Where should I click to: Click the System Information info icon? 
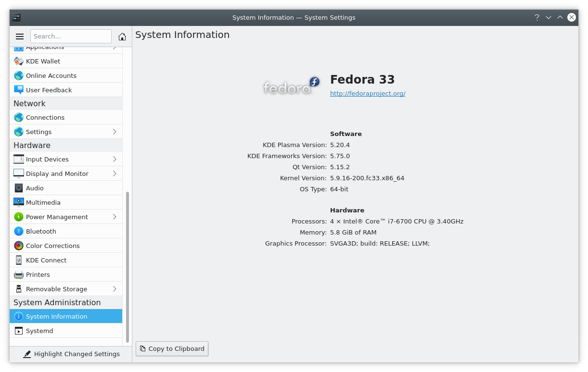point(19,316)
